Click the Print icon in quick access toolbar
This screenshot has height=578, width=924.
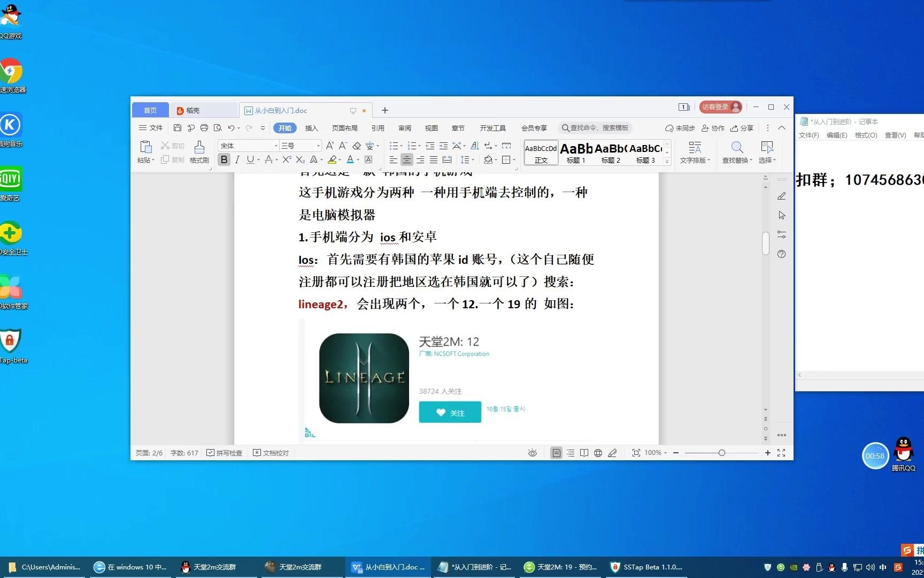204,128
